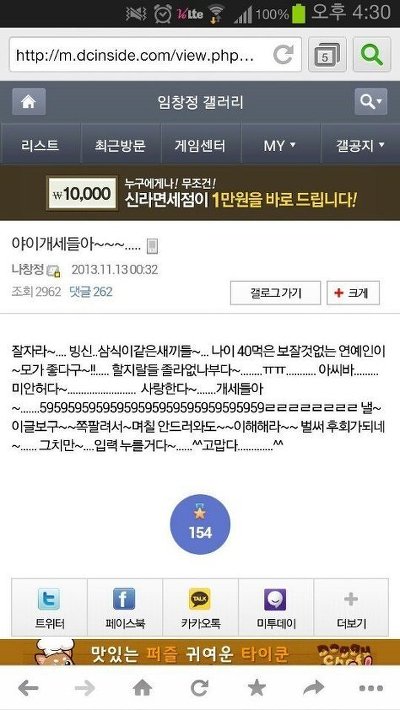Tap the home icon in gallery header

[x=29, y=102]
